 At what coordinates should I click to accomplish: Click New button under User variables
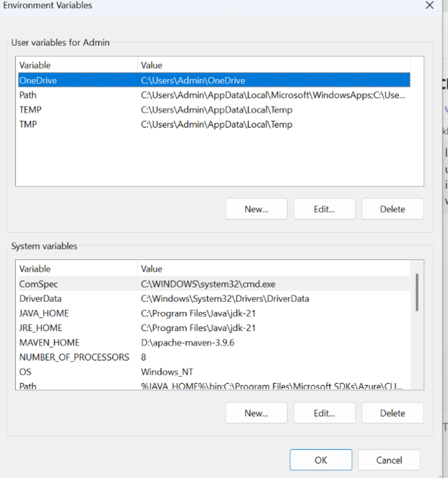click(256, 209)
